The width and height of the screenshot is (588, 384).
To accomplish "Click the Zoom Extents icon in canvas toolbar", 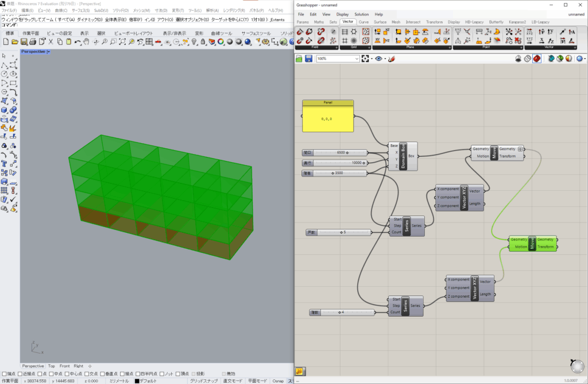I will tap(365, 59).
